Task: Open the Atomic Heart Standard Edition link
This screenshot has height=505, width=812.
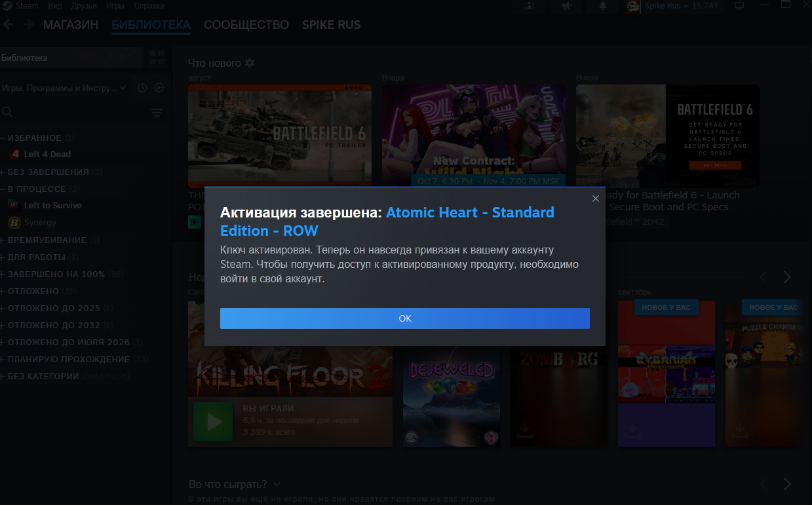Action: click(387, 221)
